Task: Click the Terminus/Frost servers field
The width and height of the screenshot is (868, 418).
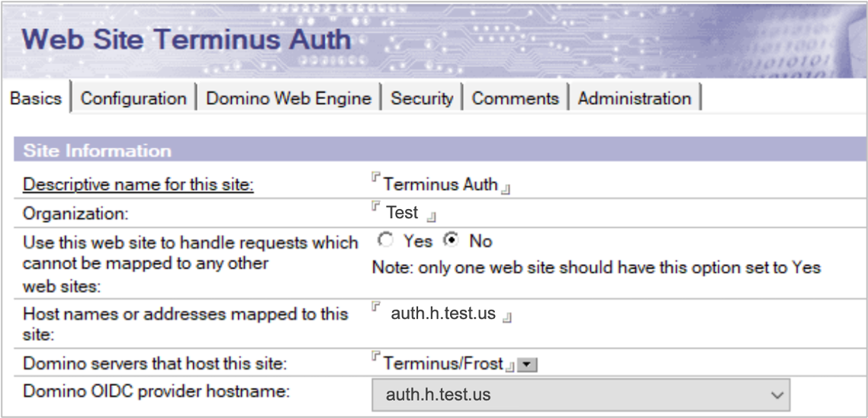Action: [442, 364]
